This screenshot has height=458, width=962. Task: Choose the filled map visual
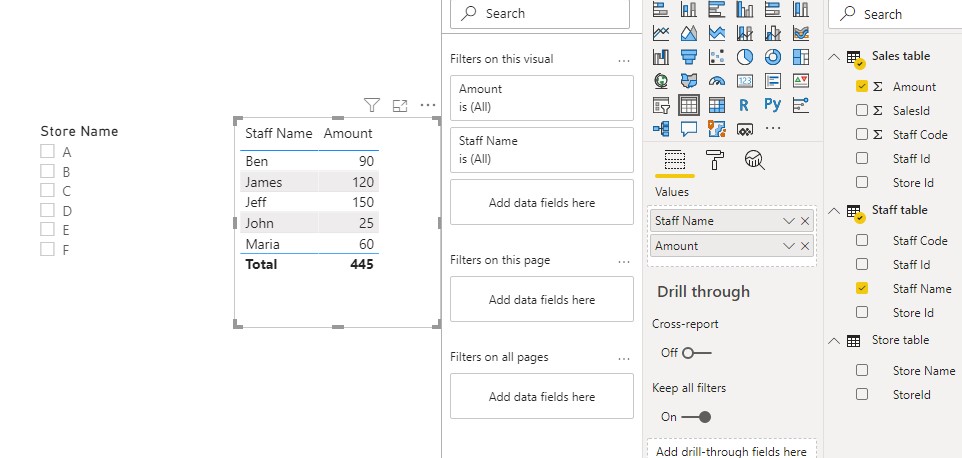[x=689, y=81]
